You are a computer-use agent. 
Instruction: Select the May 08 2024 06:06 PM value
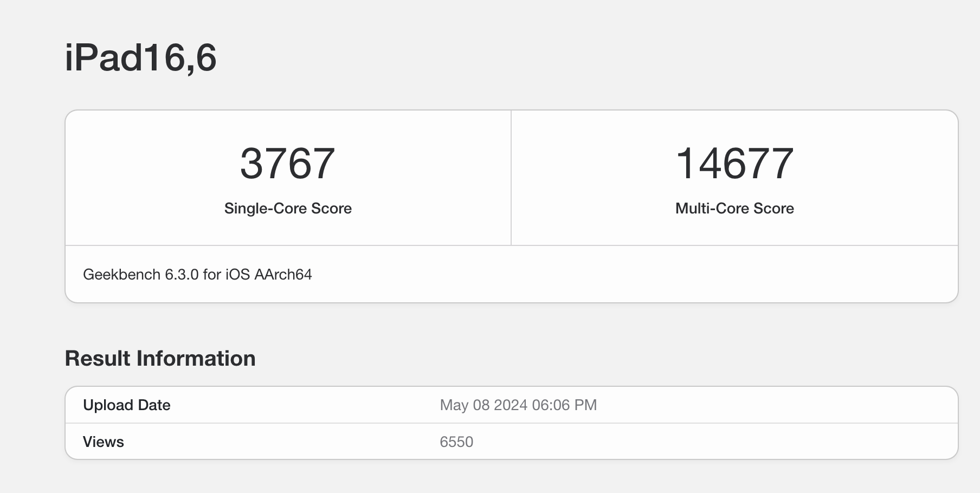[518, 405]
